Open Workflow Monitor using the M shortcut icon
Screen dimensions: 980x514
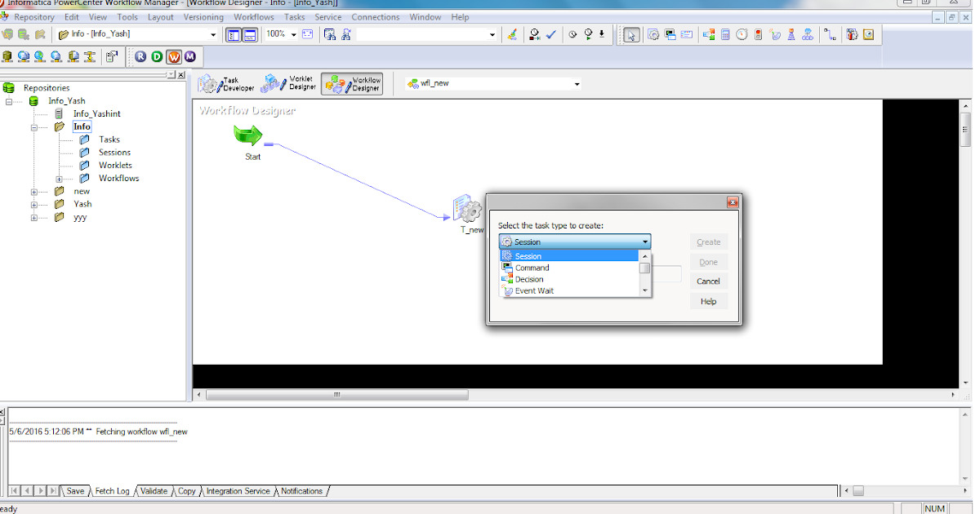point(189,56)
